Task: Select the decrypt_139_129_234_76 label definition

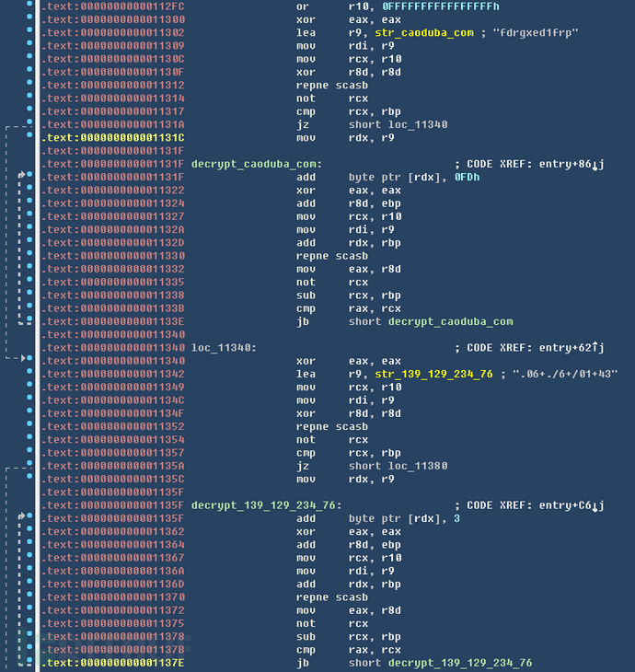Action: coord(264,505)
